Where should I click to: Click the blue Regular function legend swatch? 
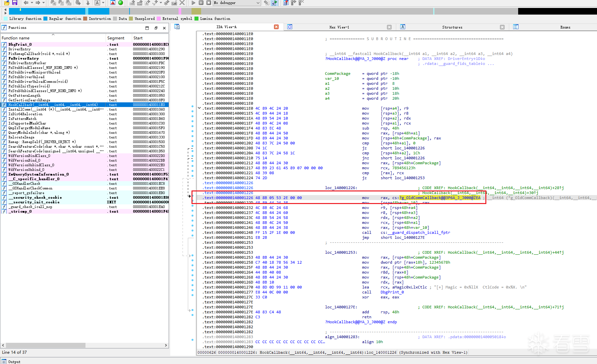click(x=46, y=19)
